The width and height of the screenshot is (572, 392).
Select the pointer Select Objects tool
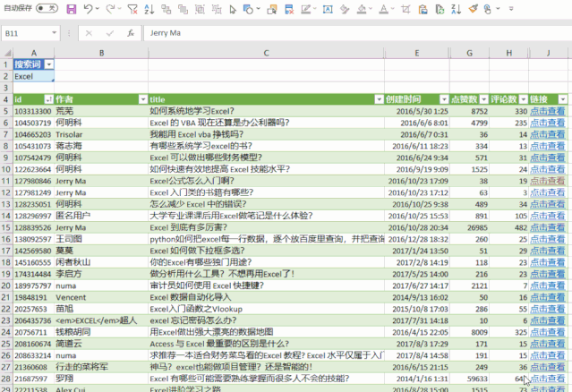(233, 9)
